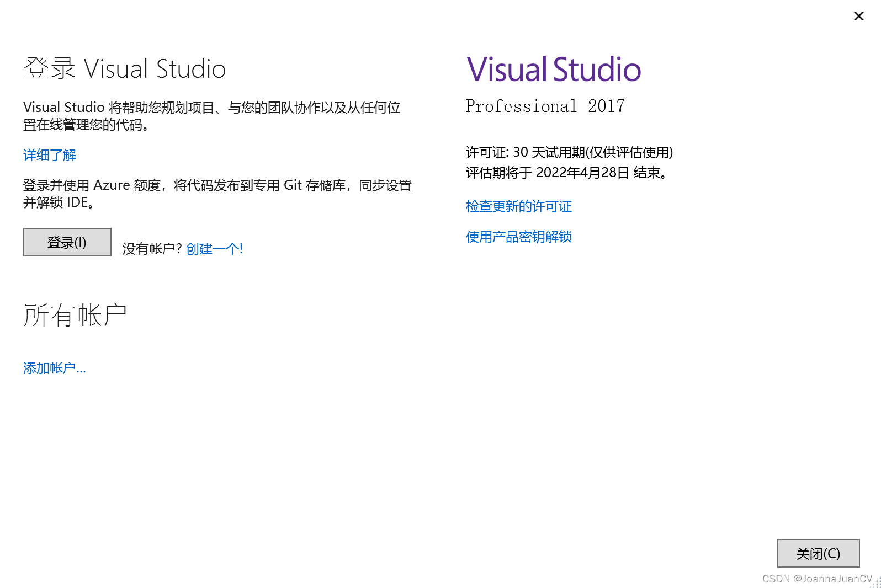
Task: Click the 登录(I) sign-in button
Action: point(67,242)
